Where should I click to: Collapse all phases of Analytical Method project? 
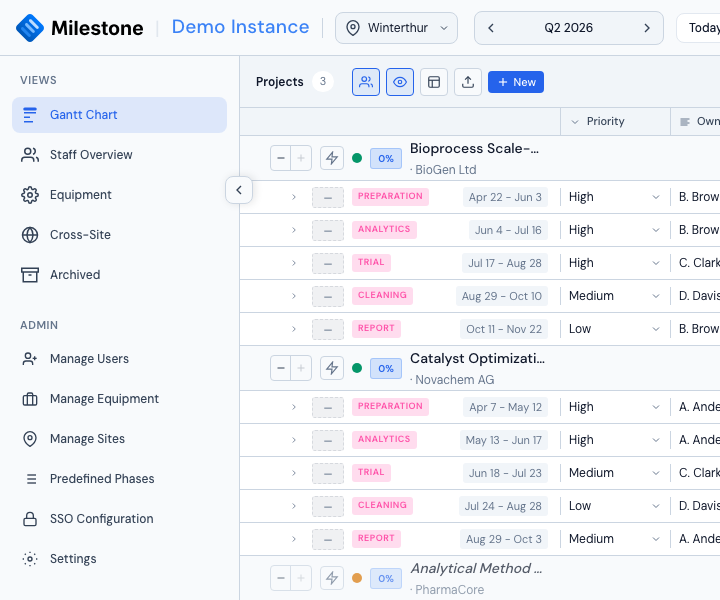[x=281, y=578]
